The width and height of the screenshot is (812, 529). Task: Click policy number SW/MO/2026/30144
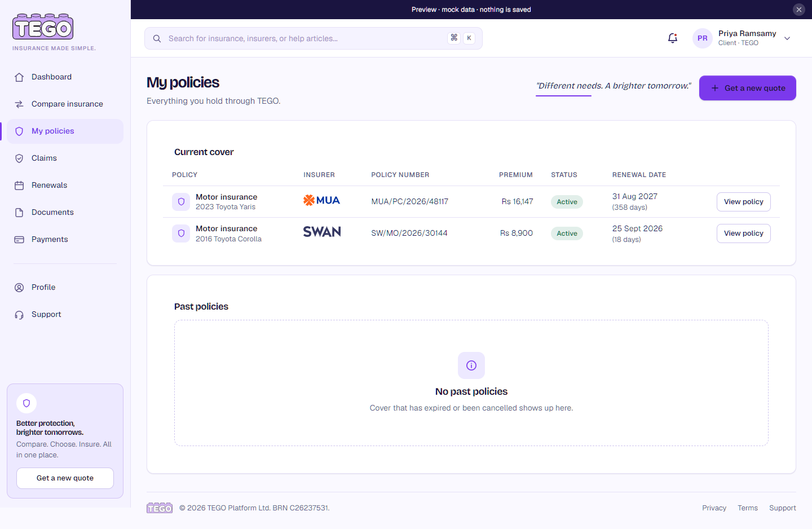tap(409, 233)
